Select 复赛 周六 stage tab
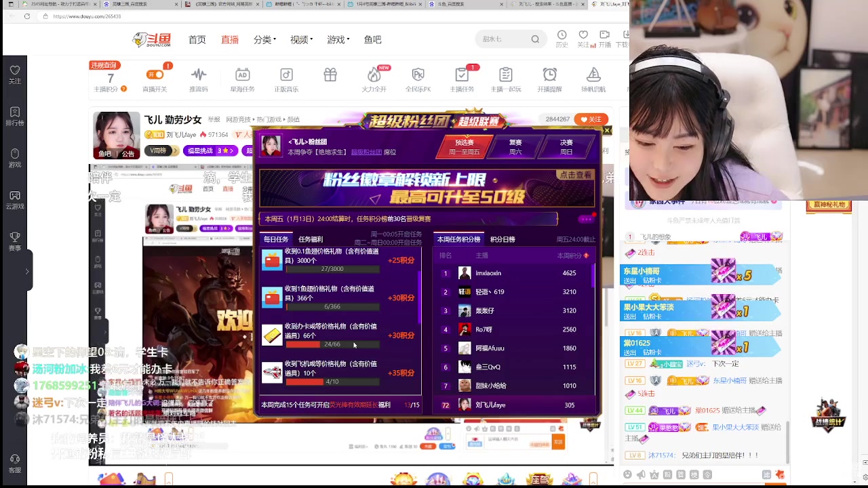The height and width of the screenshot is (488, 868). click(x=515, y=147)
